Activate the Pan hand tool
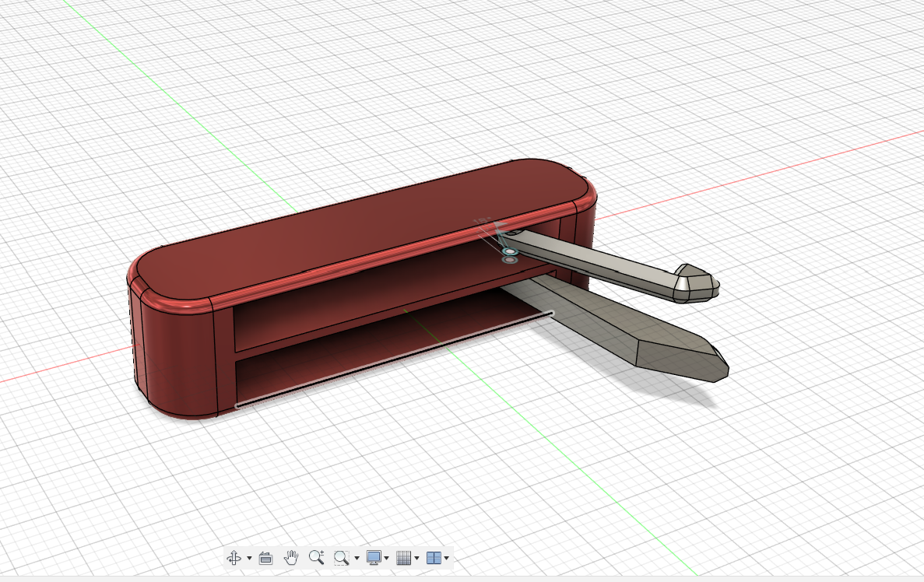This screenshot has width=924, height=582. [291, 557]
